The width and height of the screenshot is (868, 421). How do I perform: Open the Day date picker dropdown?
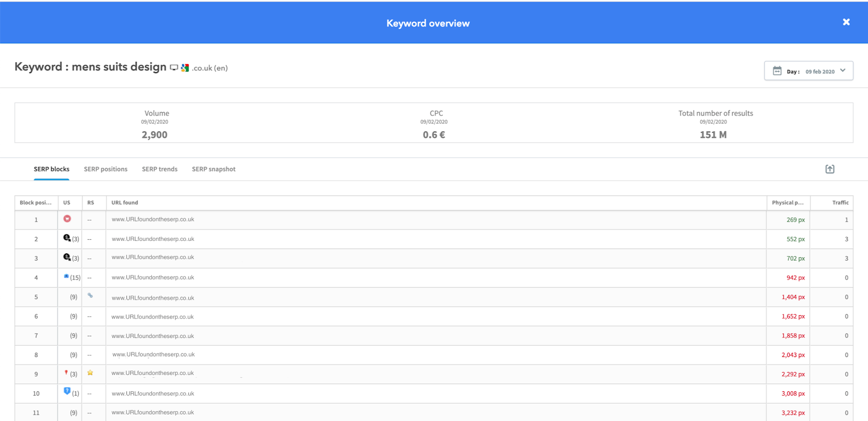tap(808, 71)
